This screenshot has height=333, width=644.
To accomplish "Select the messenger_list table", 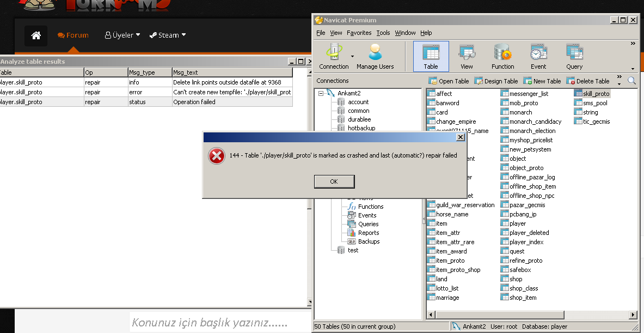I will (524, 94).
